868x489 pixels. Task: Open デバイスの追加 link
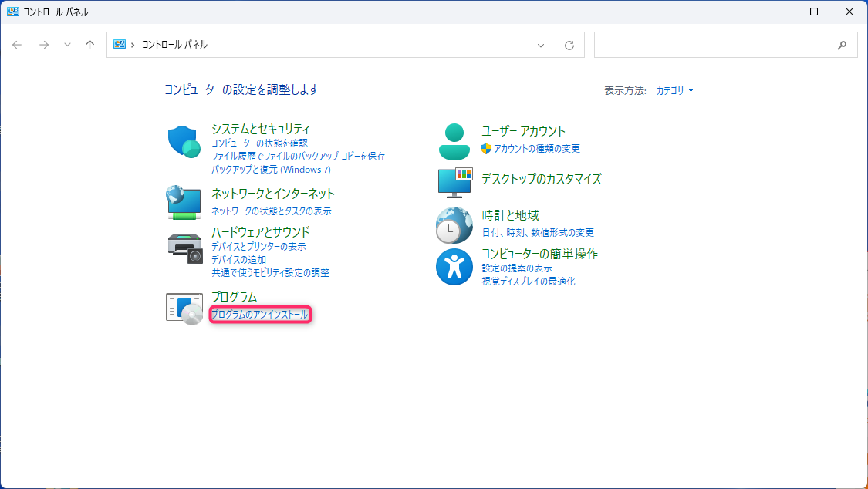tap(238, 260)
